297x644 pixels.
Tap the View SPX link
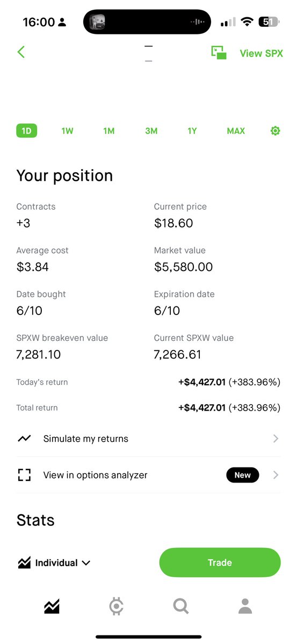(x=261, y=53)
